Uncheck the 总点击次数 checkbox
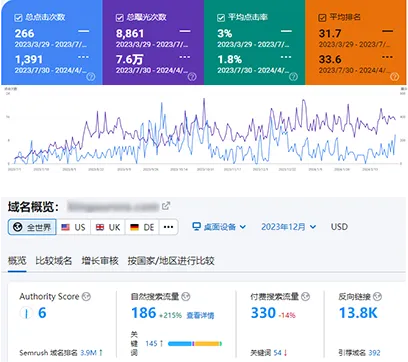This screenshot has height=362, width=408. coord(18,18)
